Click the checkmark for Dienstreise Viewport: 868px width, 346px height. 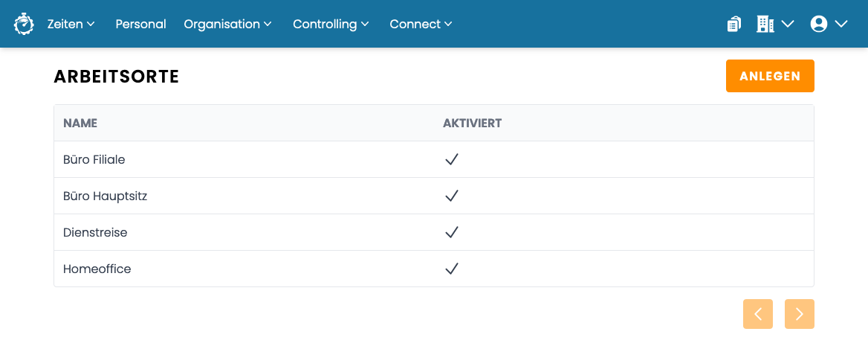(x=452, y=232)
